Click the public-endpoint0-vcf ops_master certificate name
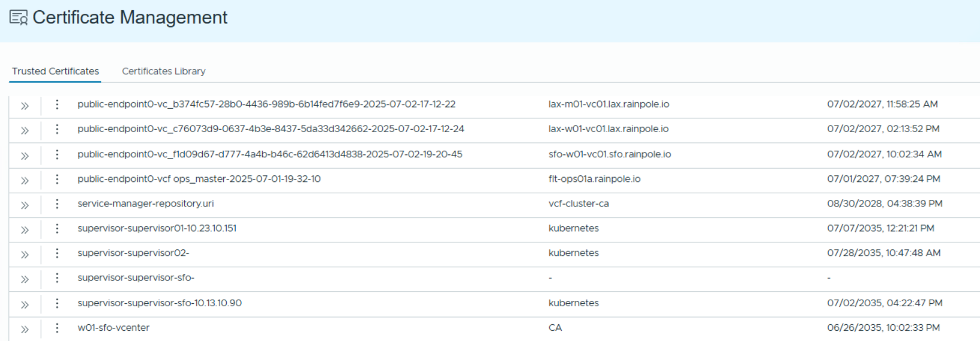This screenshot has height=341, width=980. (x=199, y=179)
